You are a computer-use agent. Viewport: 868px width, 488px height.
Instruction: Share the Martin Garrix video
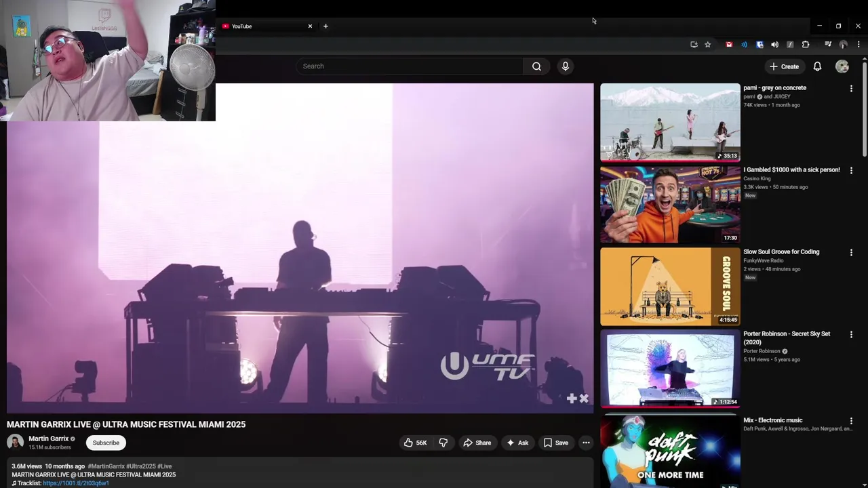point(477,443)
